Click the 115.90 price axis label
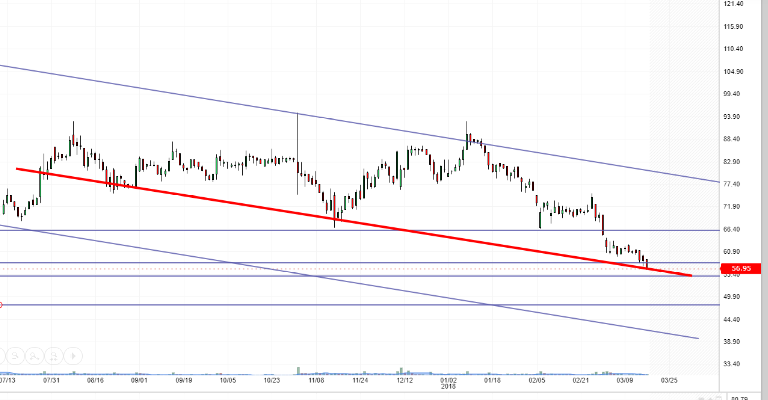Viewport: 768px width, 400px height. point(733,26)
